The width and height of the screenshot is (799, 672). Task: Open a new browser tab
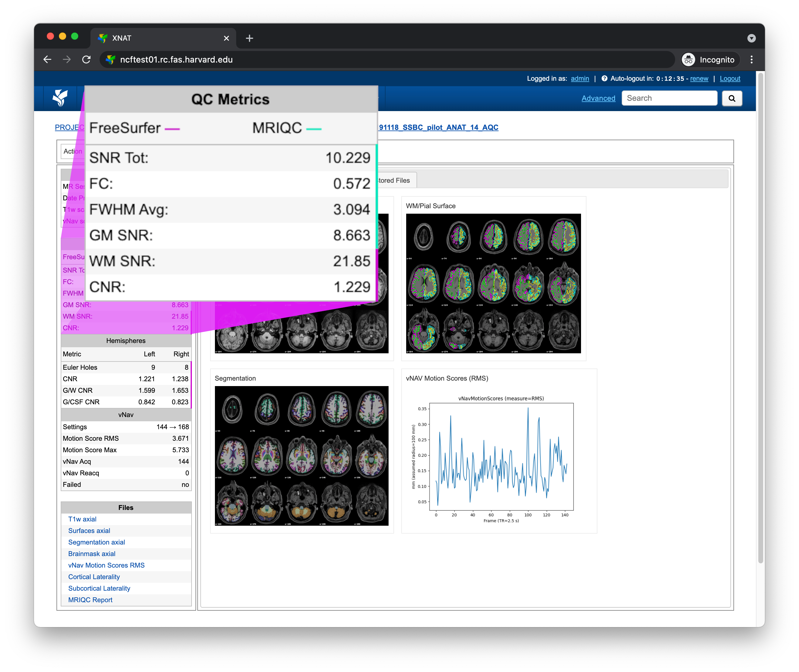click(249, 38)
